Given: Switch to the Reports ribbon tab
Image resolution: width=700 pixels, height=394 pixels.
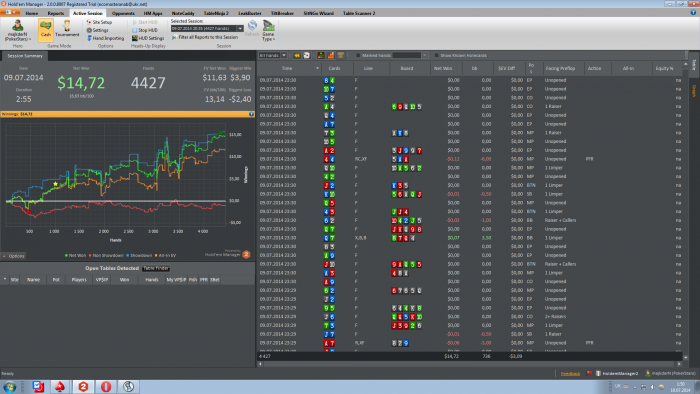Looking at the screenshot, I should point(56,13).
